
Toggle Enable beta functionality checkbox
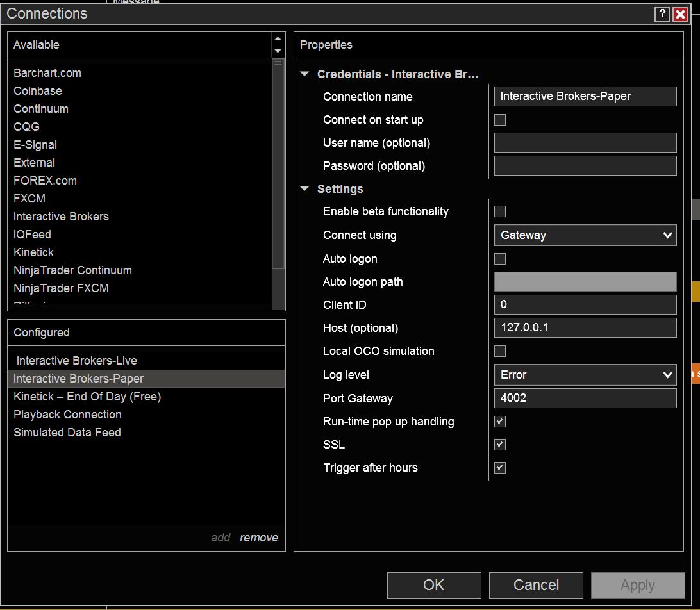500,211
